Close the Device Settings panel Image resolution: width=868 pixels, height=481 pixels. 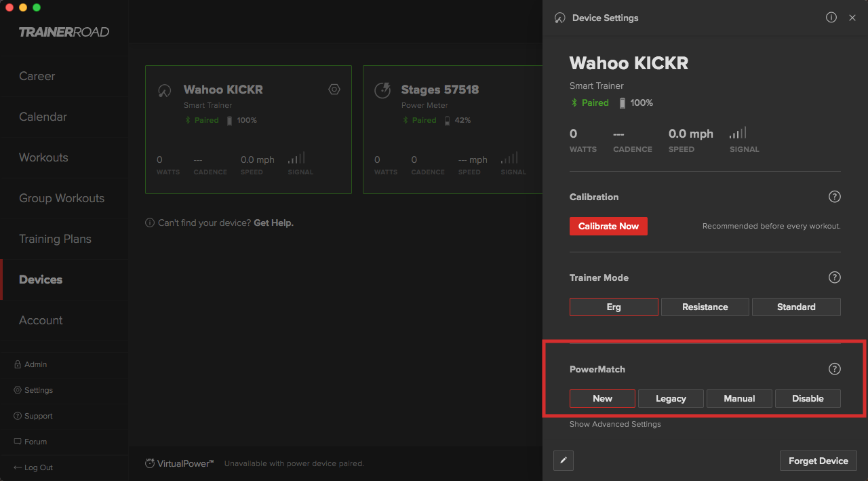click(852, 18)
